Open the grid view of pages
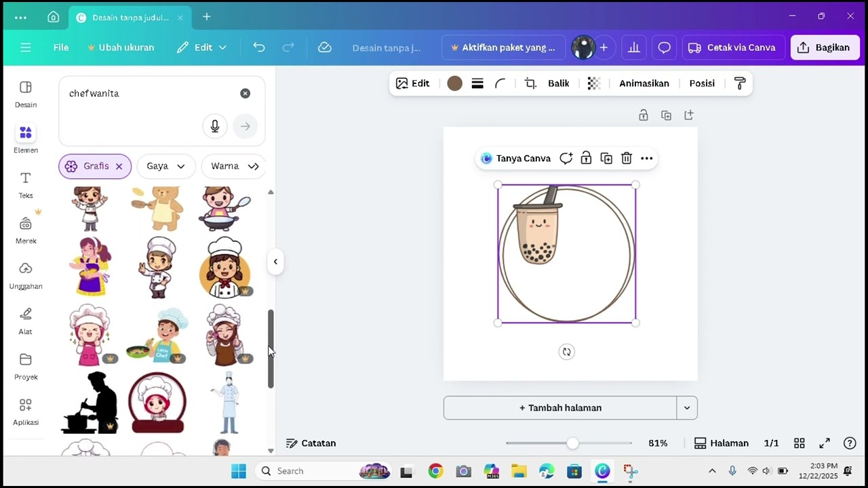The width and height of the screenshot is (868, 488). coord(800,443)
